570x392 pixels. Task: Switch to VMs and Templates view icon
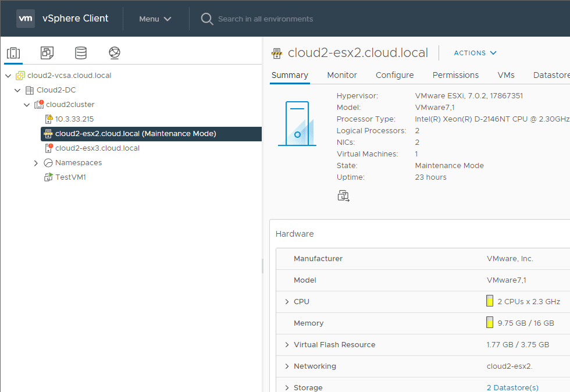click(x=47, y=53)
